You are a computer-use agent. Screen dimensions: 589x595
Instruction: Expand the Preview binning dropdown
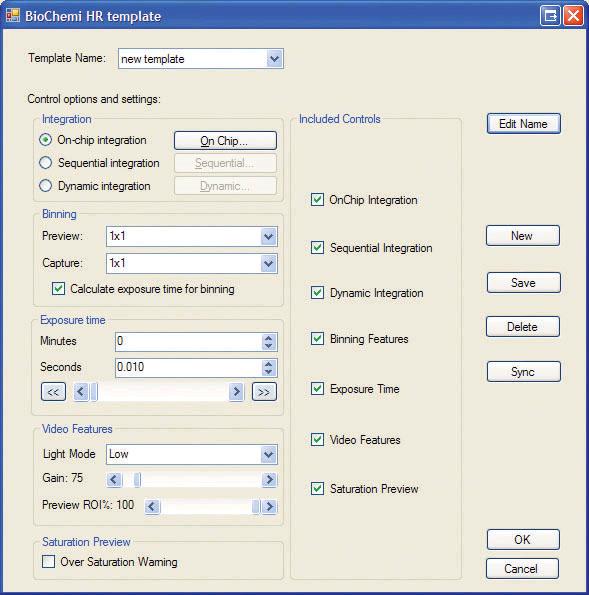point(269,236)
